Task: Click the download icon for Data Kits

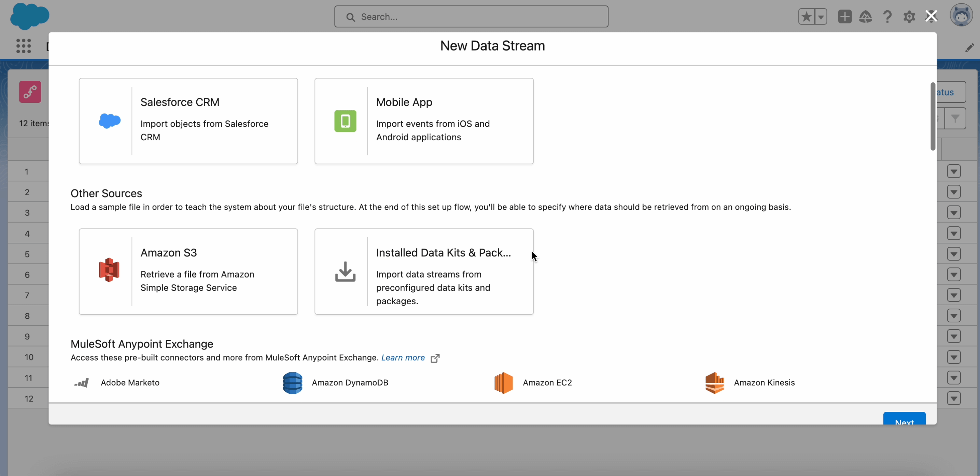Action: 345,272
